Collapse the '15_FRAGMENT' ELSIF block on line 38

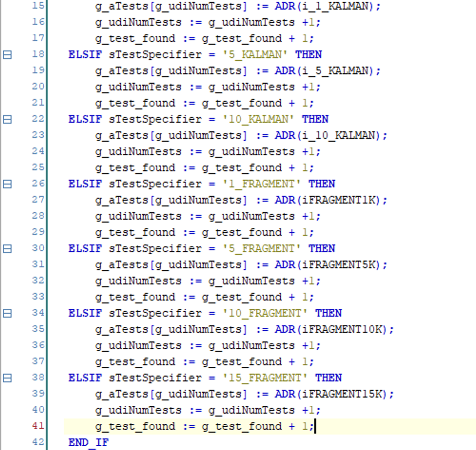pyautogui.click(x=7, y=378)
